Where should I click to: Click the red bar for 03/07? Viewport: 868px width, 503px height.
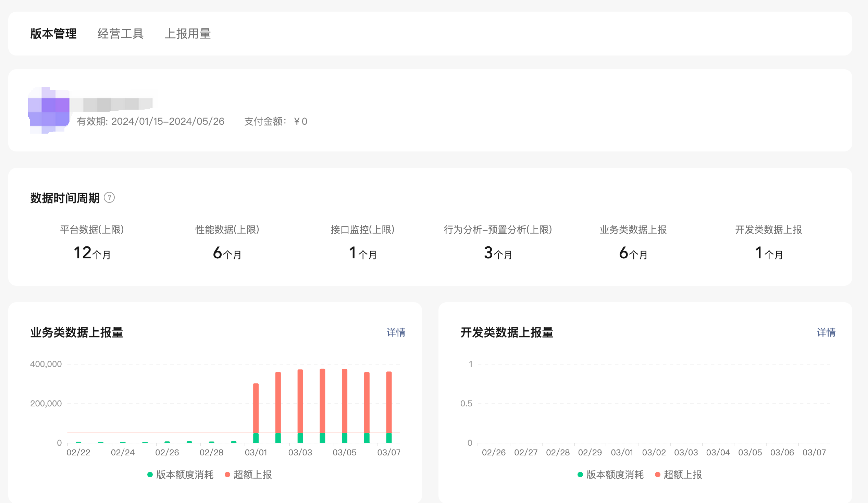[389, 402]
